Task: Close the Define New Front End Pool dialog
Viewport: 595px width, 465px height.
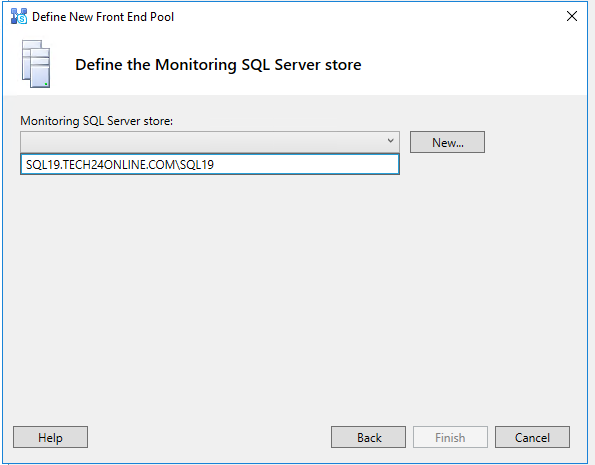Action: [571, 16]
